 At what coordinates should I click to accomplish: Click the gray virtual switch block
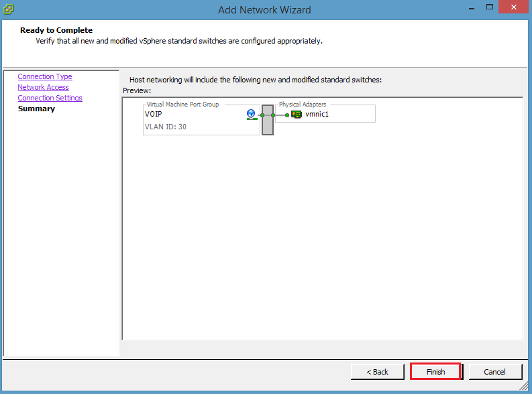pyautogui.click(x=268, y=120)
